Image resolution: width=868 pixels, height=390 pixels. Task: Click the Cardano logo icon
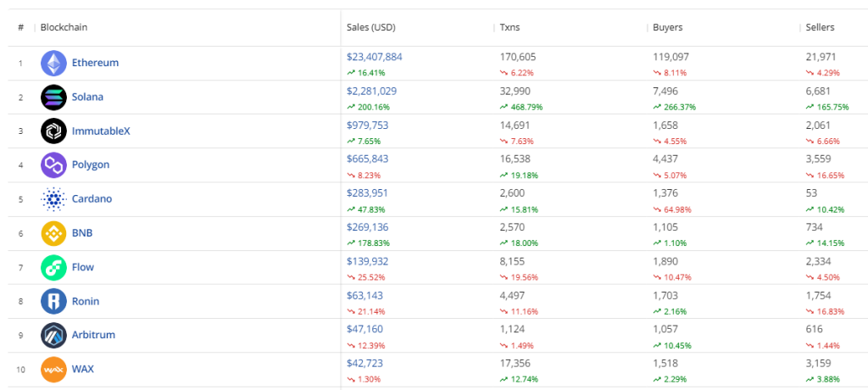[53, 199]
